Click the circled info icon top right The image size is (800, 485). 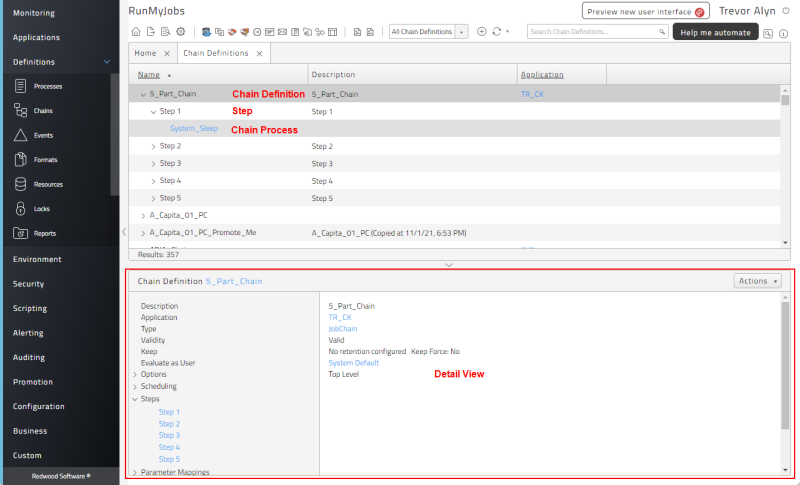784,34
